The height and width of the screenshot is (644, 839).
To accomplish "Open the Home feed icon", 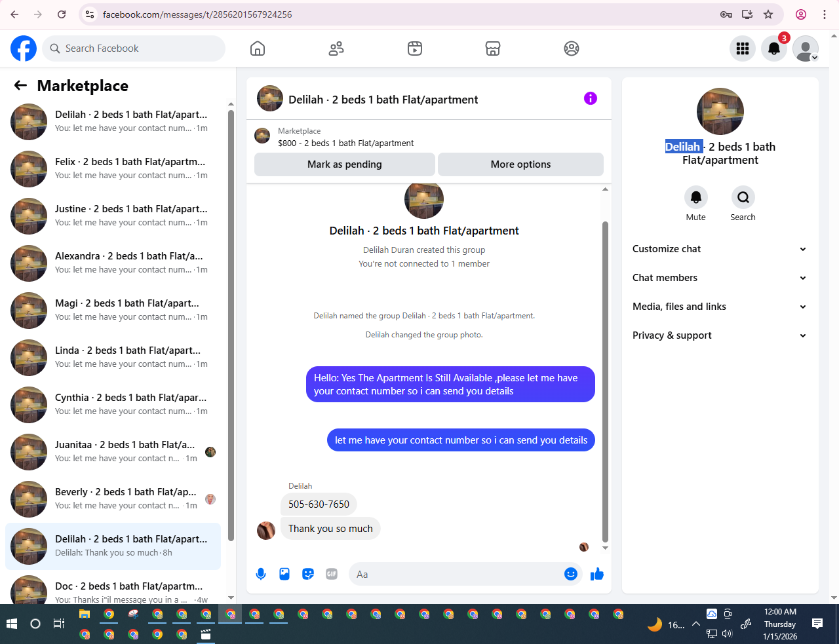I will pos(258,48).
